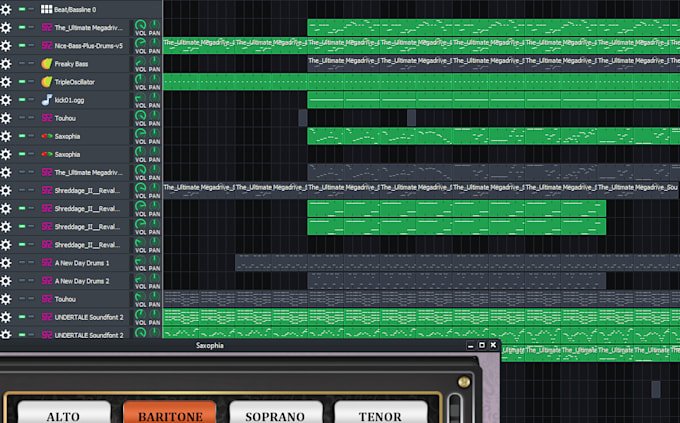The width and height of the screenshot is (680, 423).
Task: Click the A New Day Drums 1 PAN knob
Action: pos(154,260)
